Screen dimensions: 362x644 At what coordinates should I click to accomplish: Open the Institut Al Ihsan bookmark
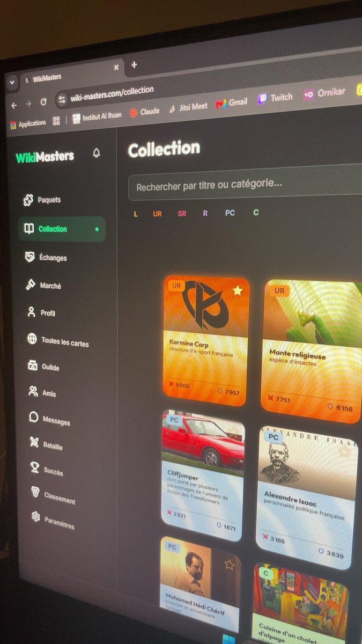pyautogui.click(x=97, y=116)
